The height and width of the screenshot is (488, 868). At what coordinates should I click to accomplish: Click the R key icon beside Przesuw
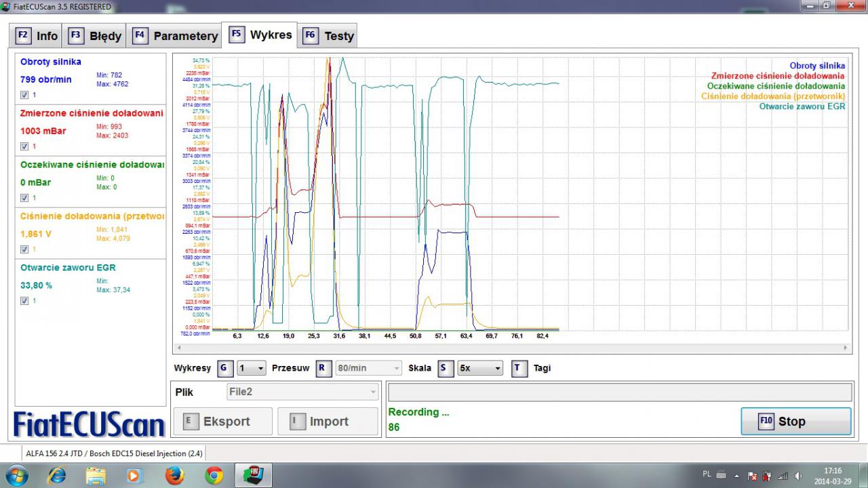pyautogui.click(x=324, y=368)
